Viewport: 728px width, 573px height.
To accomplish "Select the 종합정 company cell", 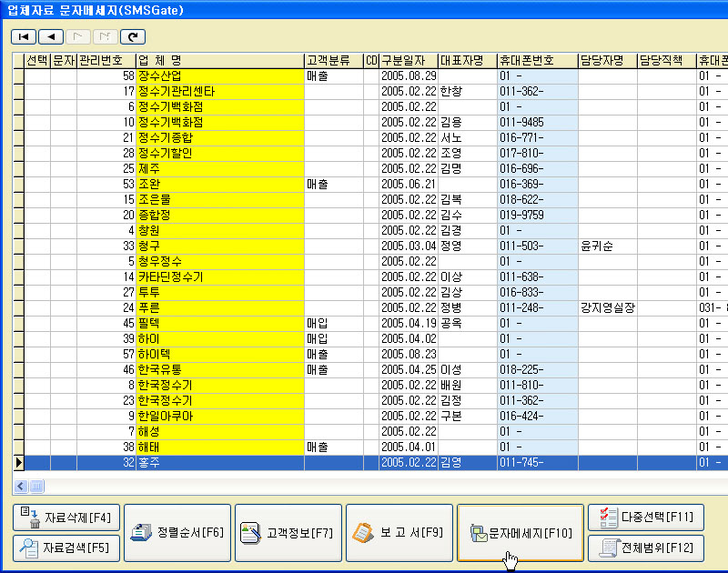I will click(x=220, y=216).
